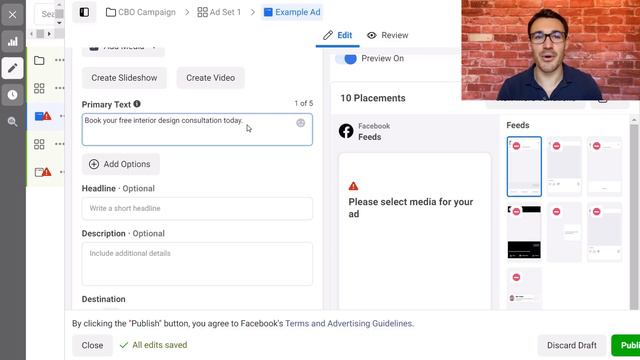This screenshot has width=640, height=360.
Task: Switch to the Review tab
Action: [x=387, y=36]
